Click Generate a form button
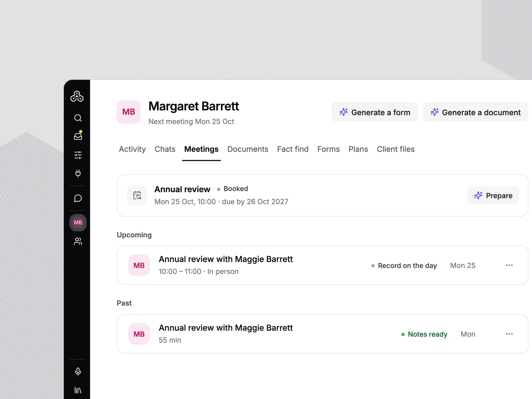Viewport: 532px width, 399px height. click(375, 112)
